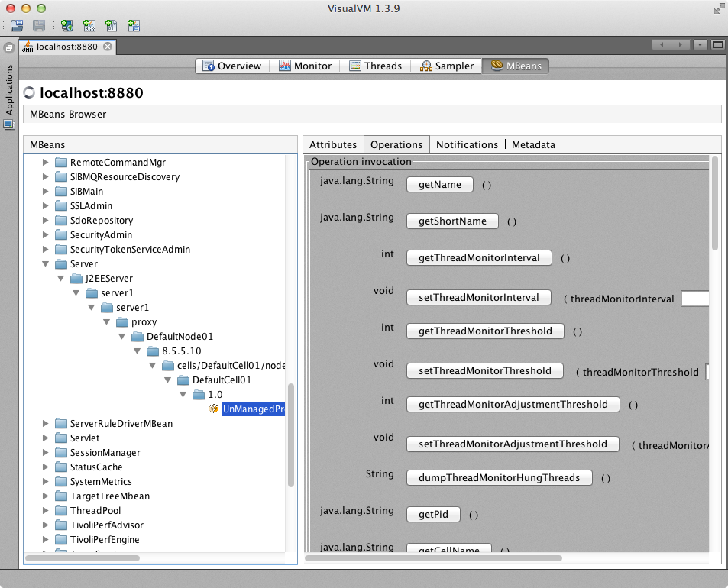Collapse the 1.0 tree node
This screenshot has width=728, height=588.
(183, 395)
